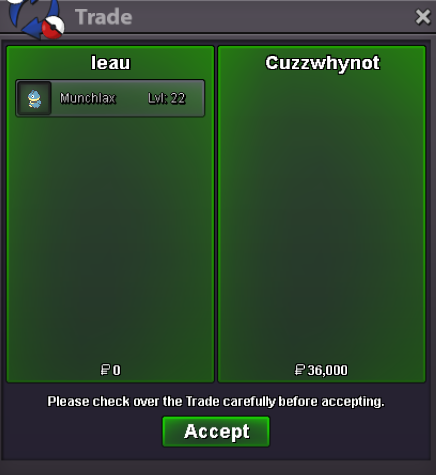The image size is (436, 475).
Task: Click empty area below Munchlax in leau's panel
Action: (x=110, y=233)
